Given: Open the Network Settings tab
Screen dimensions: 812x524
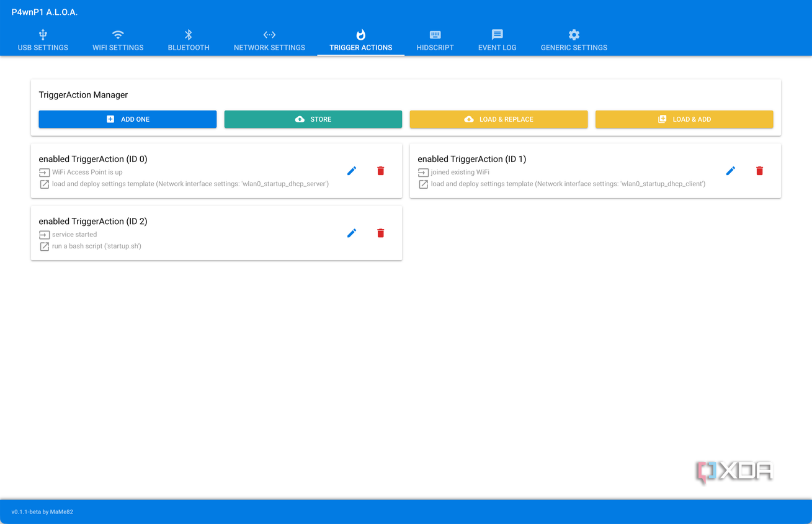Looking at the screenshot, I should pyautogui.click(x=269, y=40).
